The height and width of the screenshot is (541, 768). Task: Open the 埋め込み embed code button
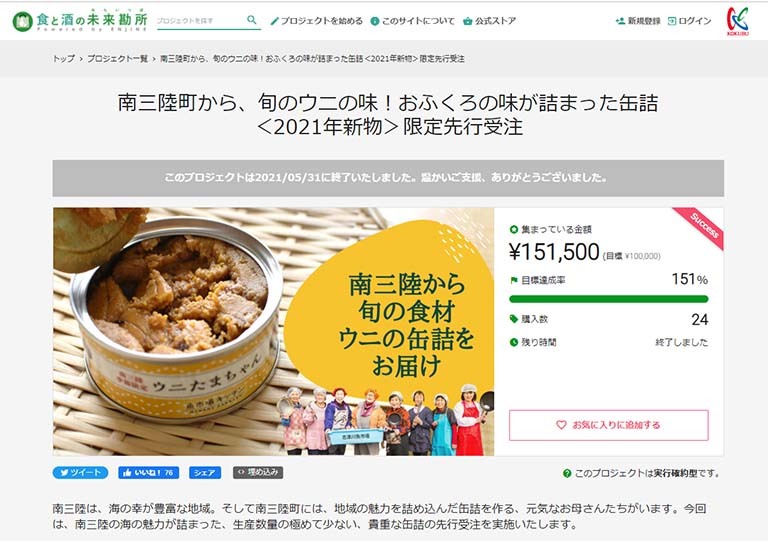coord(258,472)
